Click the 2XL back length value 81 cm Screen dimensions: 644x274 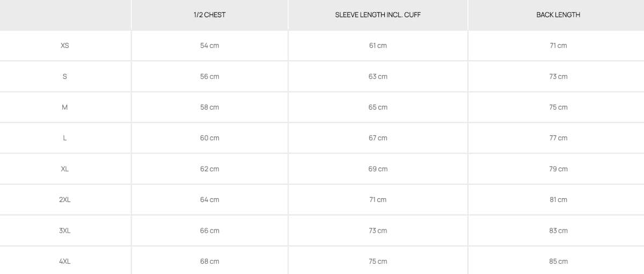point(558,200)
